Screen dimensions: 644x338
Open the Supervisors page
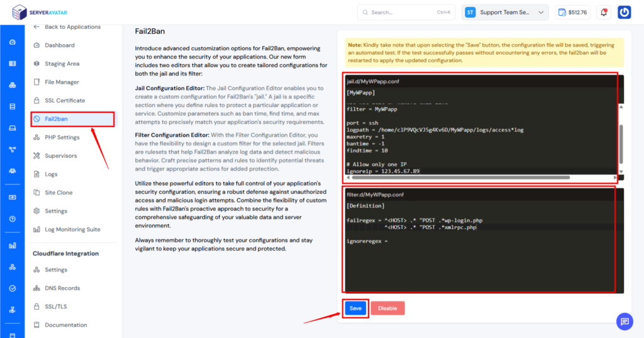coord(61,156)
